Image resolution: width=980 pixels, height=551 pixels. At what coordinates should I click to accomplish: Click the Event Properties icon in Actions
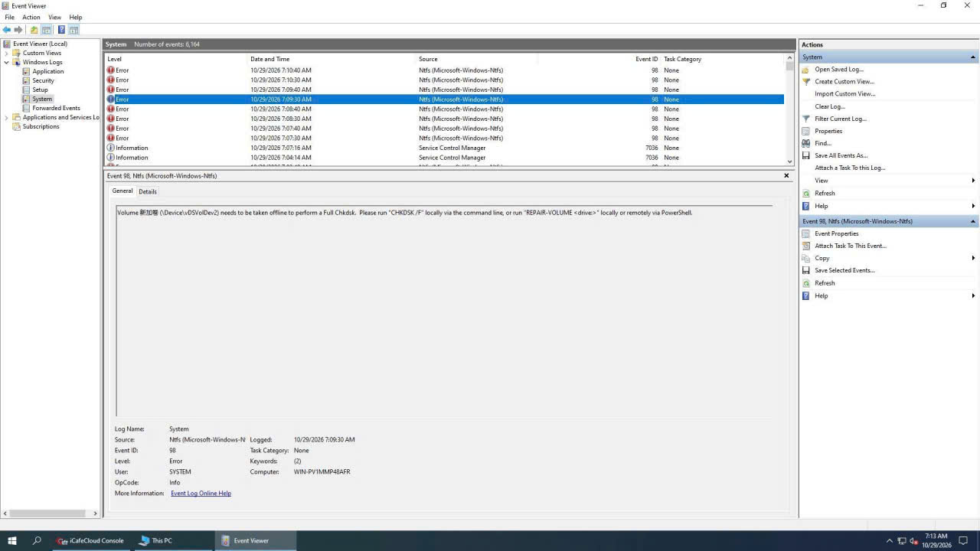pyautogui.click(x=805, y=233)
